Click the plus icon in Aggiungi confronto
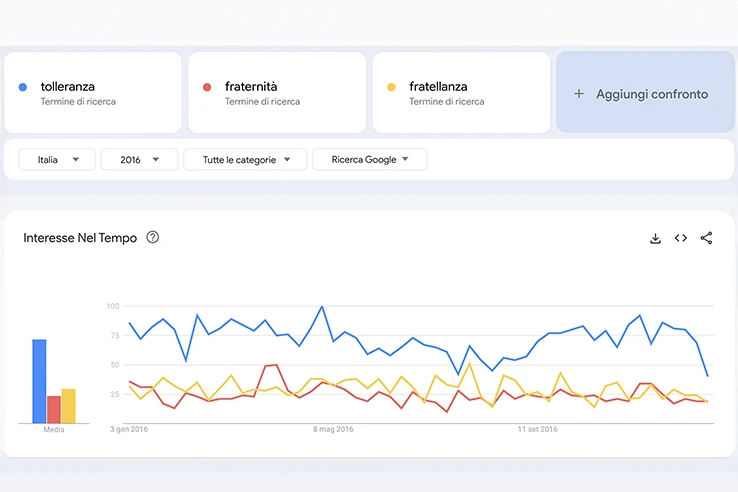 (x=579, y=94)
